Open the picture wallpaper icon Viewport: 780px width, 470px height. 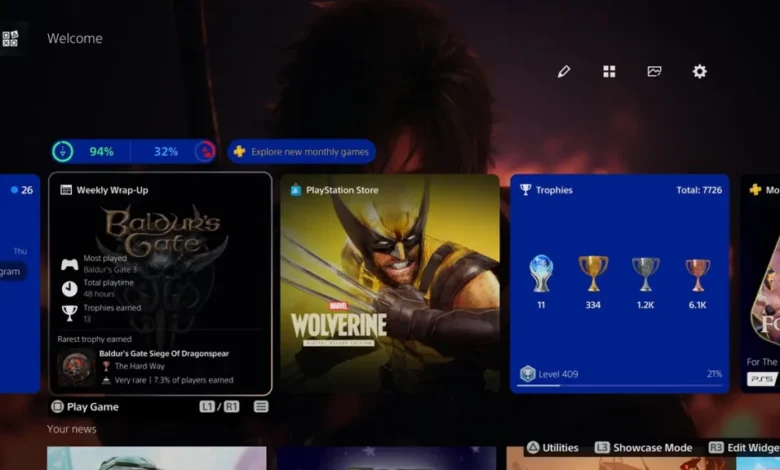pyautogui.click(x=654, y=72)
